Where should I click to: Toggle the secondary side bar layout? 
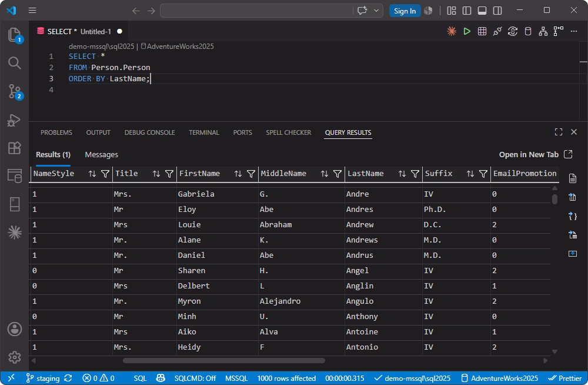497,11
